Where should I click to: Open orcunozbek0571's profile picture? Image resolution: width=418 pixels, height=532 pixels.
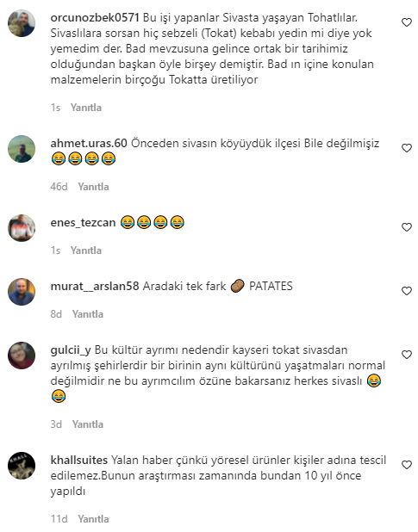[22, 23]
